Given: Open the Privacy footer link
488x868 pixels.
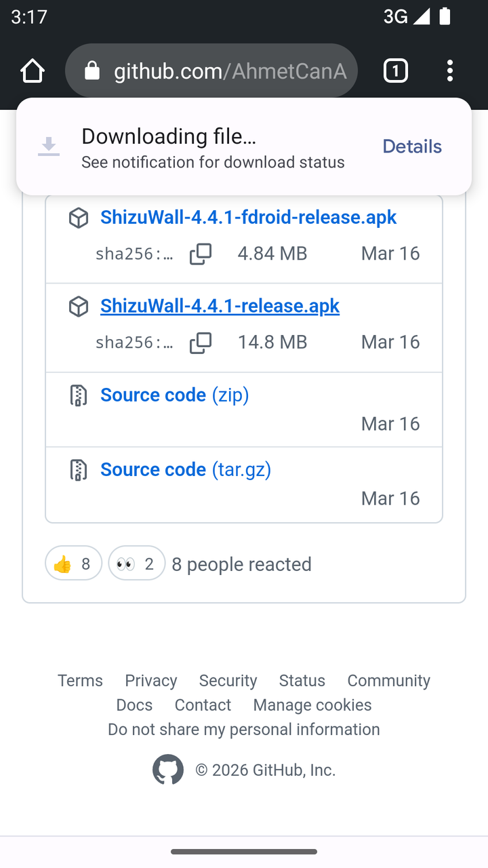Looking at the screenshot, I should (150, 680).
